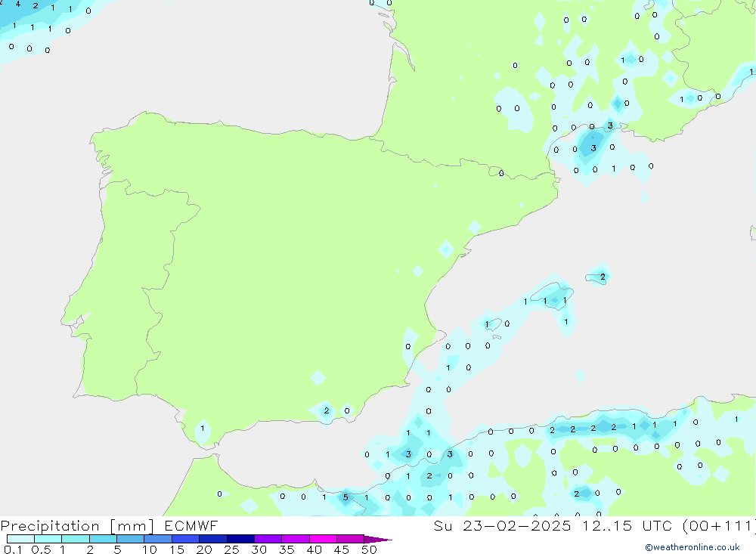Click the 20 legend label
This screenshot has width=756, height=554.
pos(204,549)
